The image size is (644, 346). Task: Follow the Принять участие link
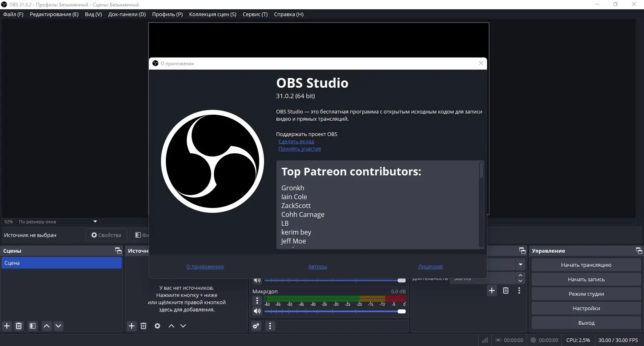(x=300, y=149)
